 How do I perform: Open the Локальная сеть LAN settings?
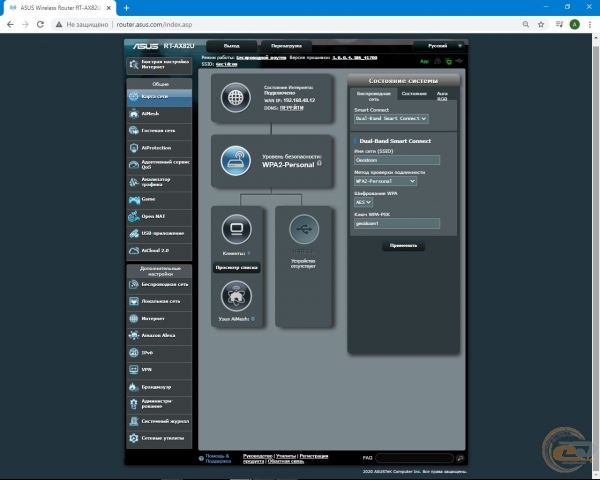pyautogui.click(x=159, y=302)
